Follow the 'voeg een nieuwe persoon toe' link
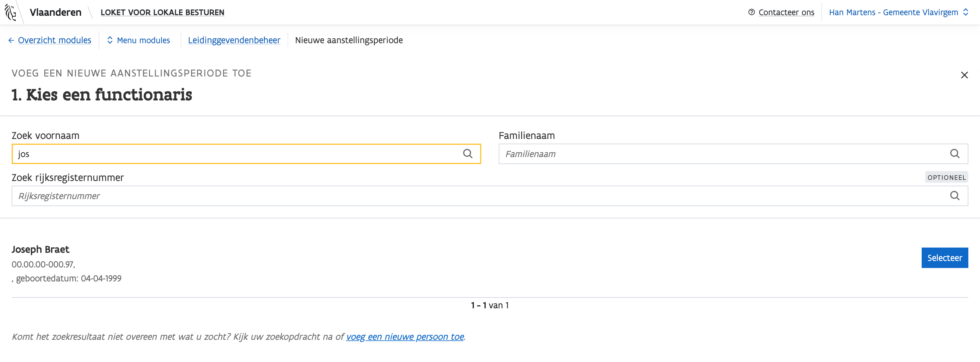Screen dimensions: 980x362 (x=405, y=337)
